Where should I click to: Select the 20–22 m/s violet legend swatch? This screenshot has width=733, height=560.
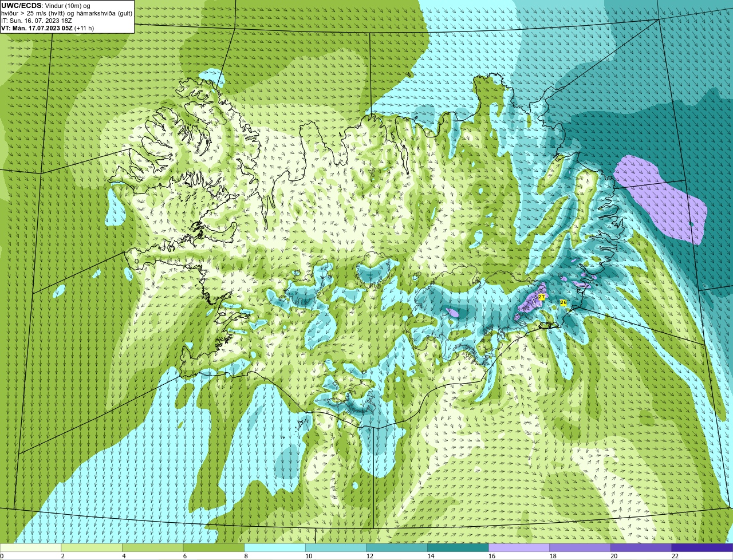click(641, 547)
